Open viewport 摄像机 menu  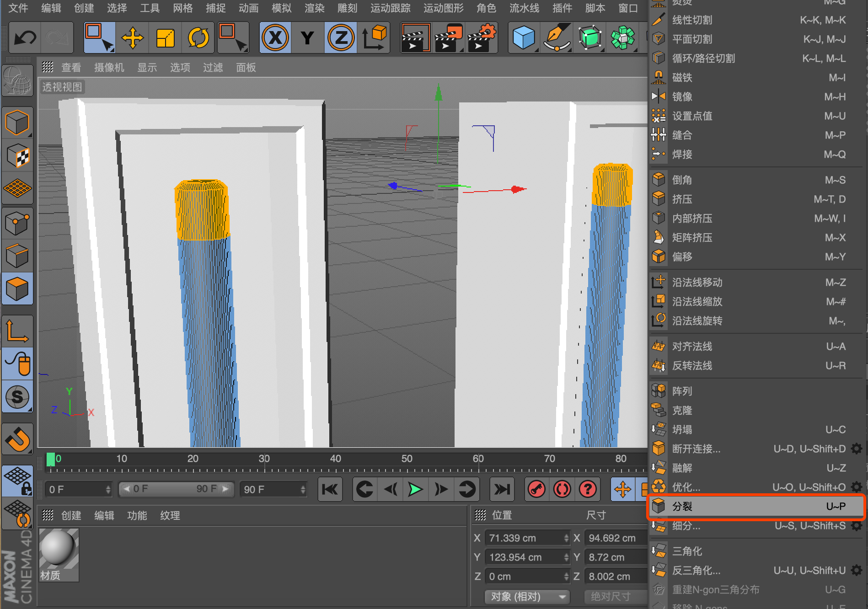(x=109, y=68)
